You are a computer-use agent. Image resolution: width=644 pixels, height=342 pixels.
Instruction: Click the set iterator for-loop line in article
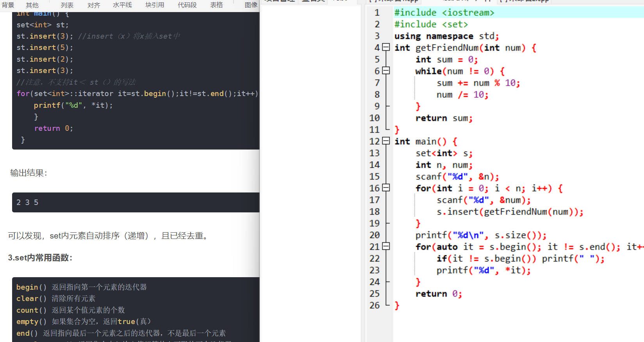click(x=137, y=94)
